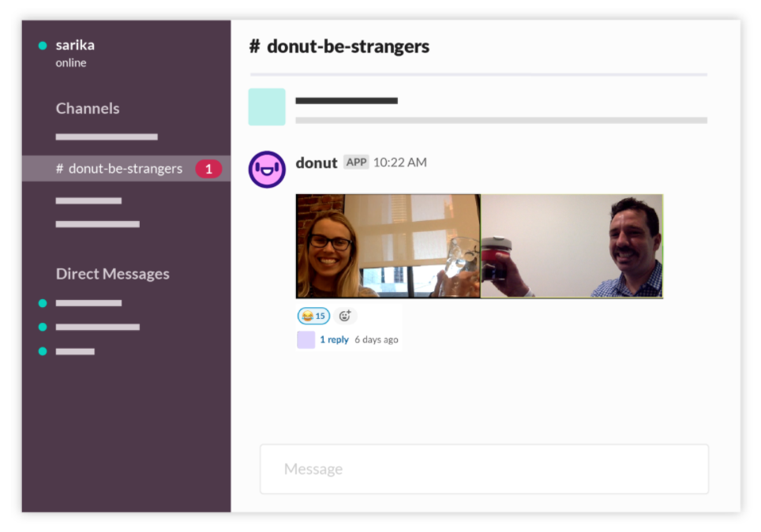Click the Channels section header

click(88, 108)
